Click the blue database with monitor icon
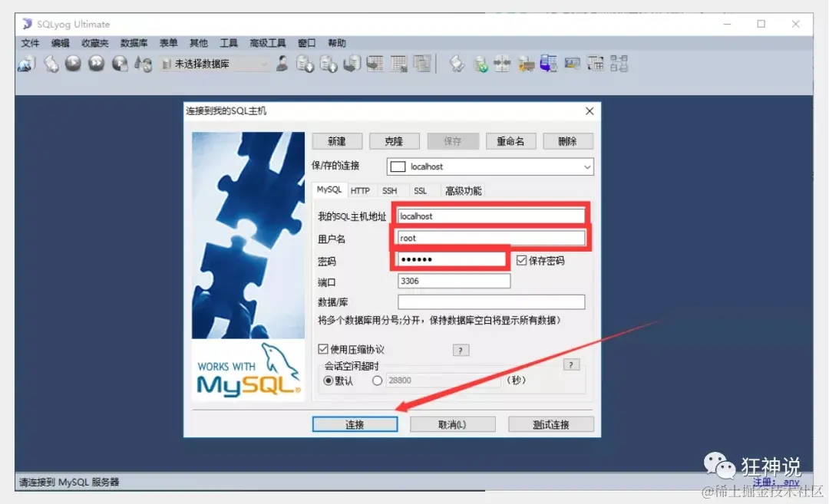 548,64
